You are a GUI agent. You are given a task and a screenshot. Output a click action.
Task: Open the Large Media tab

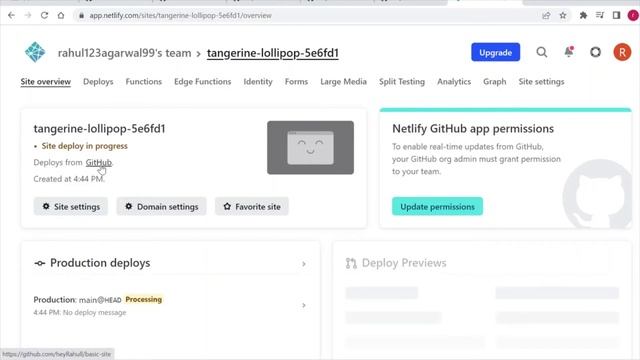point(343,82)
